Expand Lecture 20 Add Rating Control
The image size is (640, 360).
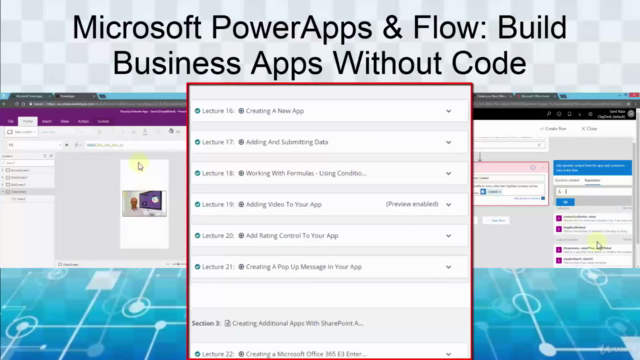click(x=449, y=236)
